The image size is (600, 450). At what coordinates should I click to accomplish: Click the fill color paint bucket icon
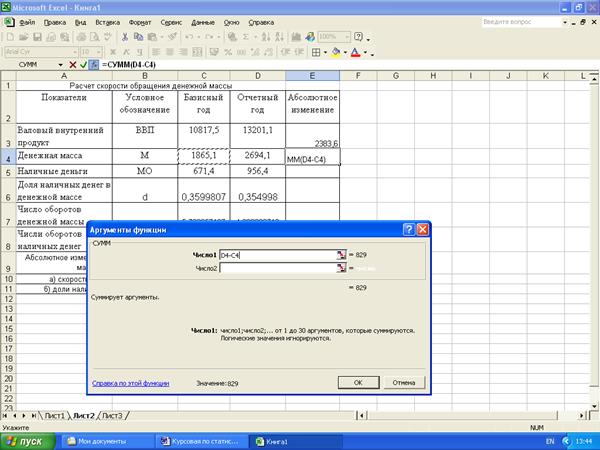coord(336,51)
